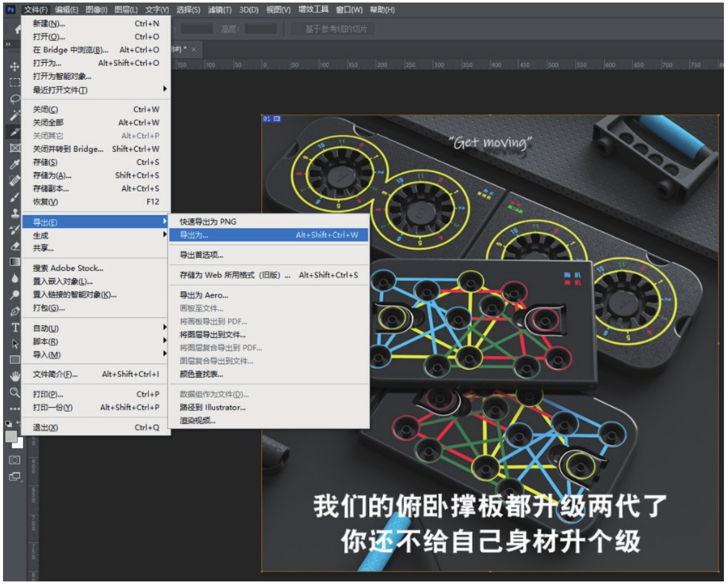Choose Render Video item

point(269,421)
